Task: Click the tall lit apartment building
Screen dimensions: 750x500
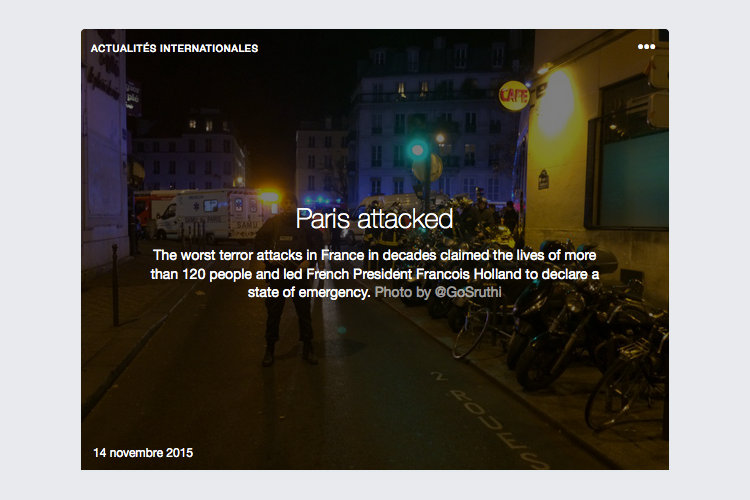Action: 433,122
